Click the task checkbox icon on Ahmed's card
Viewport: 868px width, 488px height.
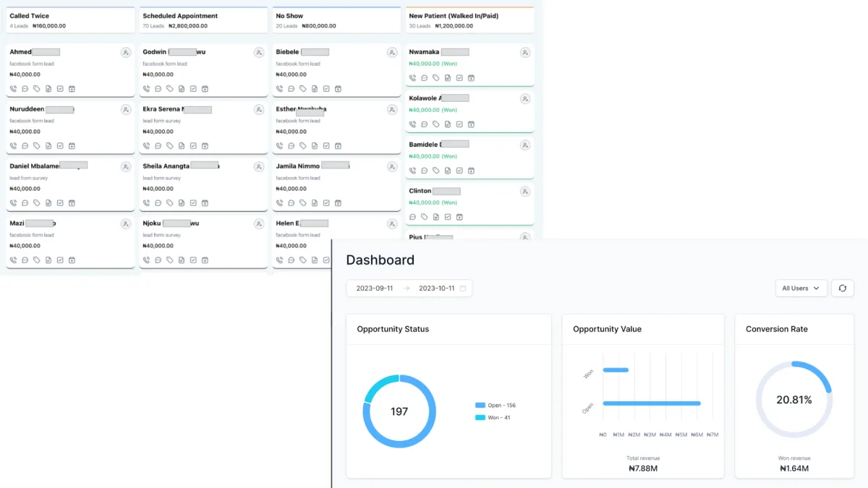(x=60, y=89)
